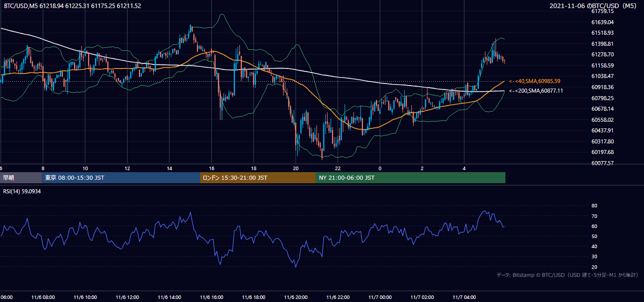Click the 11/6 12:00 date label

point(127,297)
